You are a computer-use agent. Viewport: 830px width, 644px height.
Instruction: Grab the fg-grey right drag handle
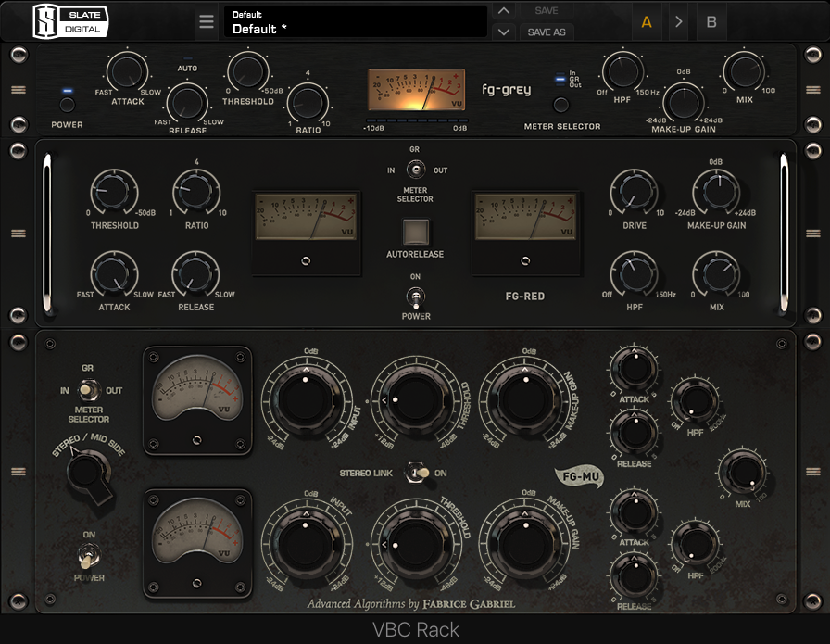coord(813,90)
